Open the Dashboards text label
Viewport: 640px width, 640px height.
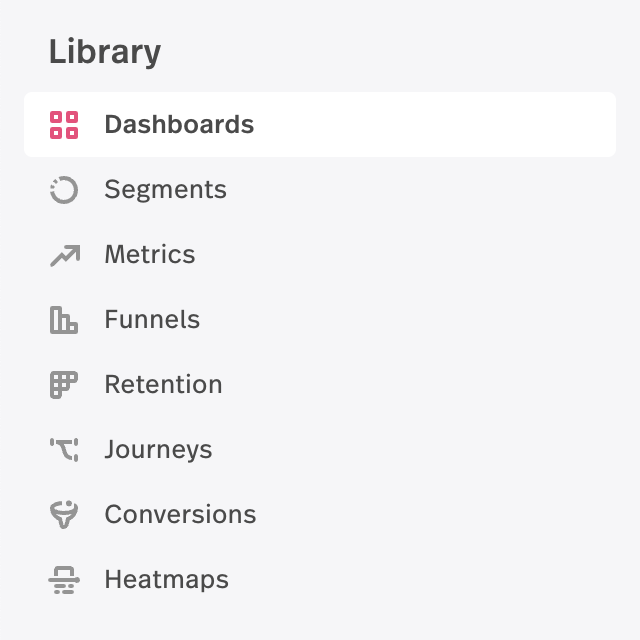179,124
